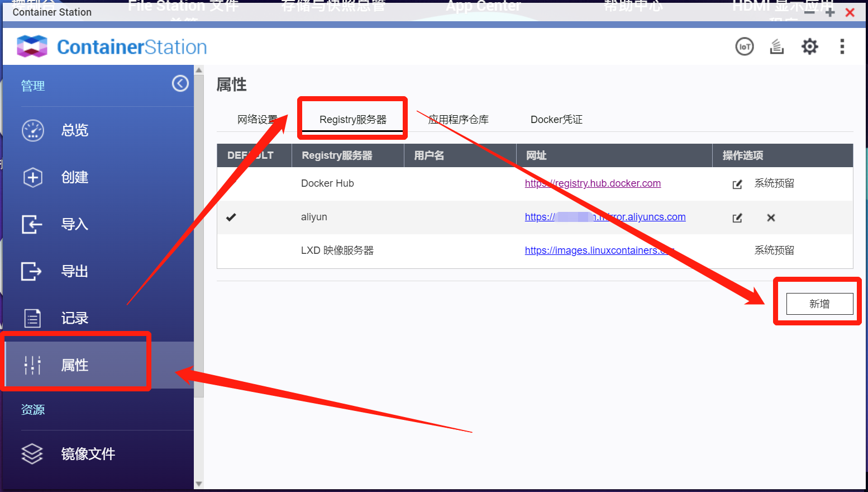Image resolution: width=868 pixels, height=492 pixels.
Task: Click the Records document icon
Action: 32,318
